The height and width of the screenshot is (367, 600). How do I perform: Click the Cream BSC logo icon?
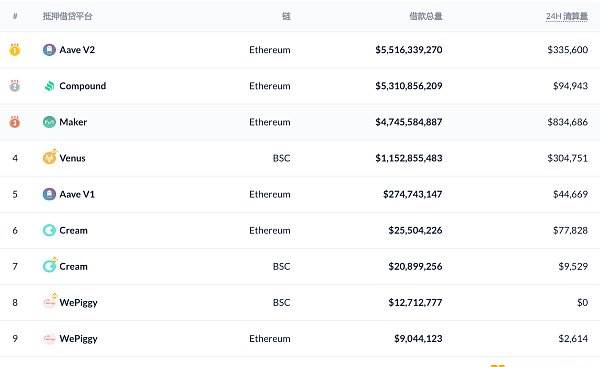tap(50, 265)
